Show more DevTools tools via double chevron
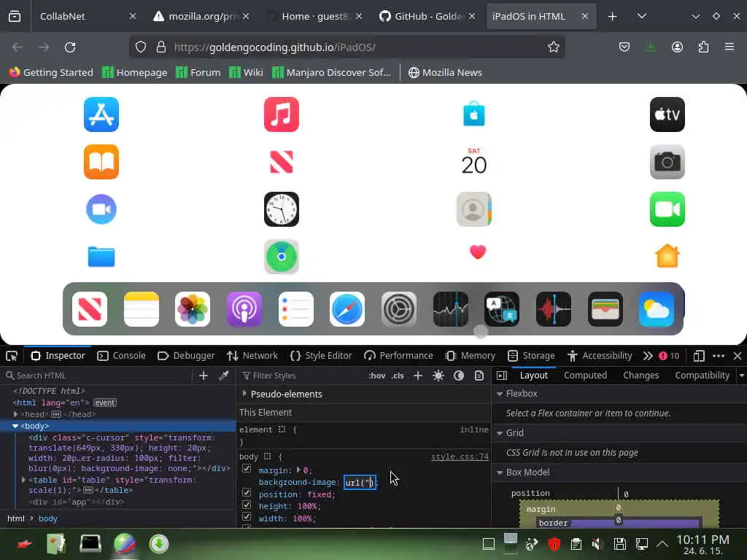This screenshot has height=560, width=747. coord(648,356)
